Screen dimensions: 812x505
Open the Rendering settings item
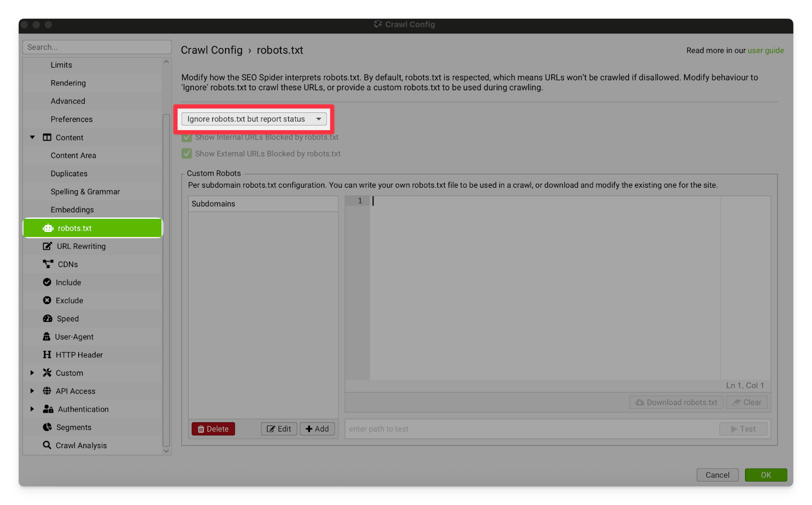click(68, 83)
